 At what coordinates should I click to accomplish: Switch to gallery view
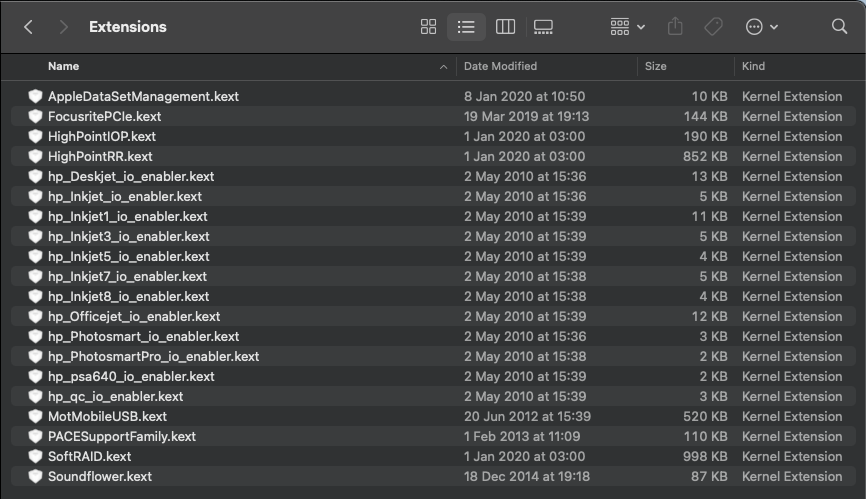tap(543, 27)
